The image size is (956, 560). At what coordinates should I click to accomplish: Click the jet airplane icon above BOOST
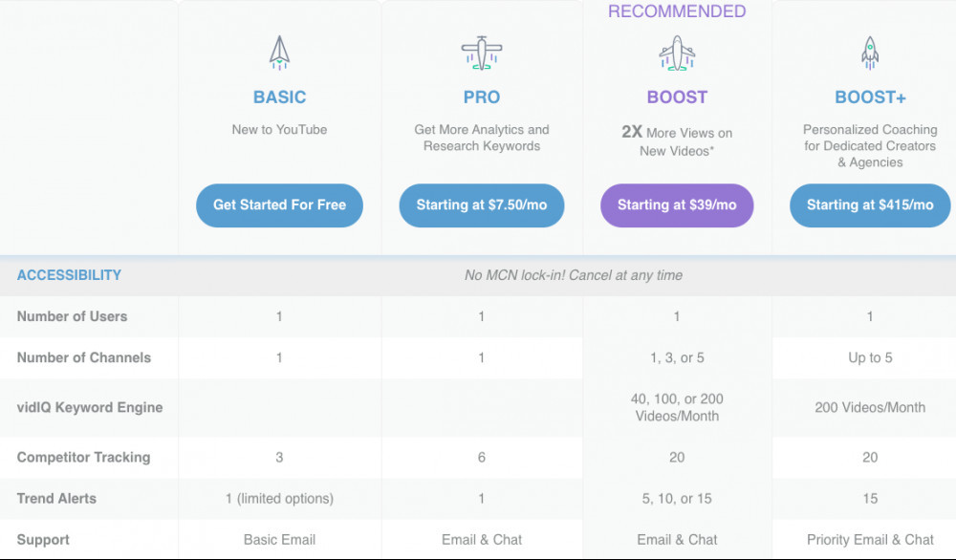coord(677,53)
